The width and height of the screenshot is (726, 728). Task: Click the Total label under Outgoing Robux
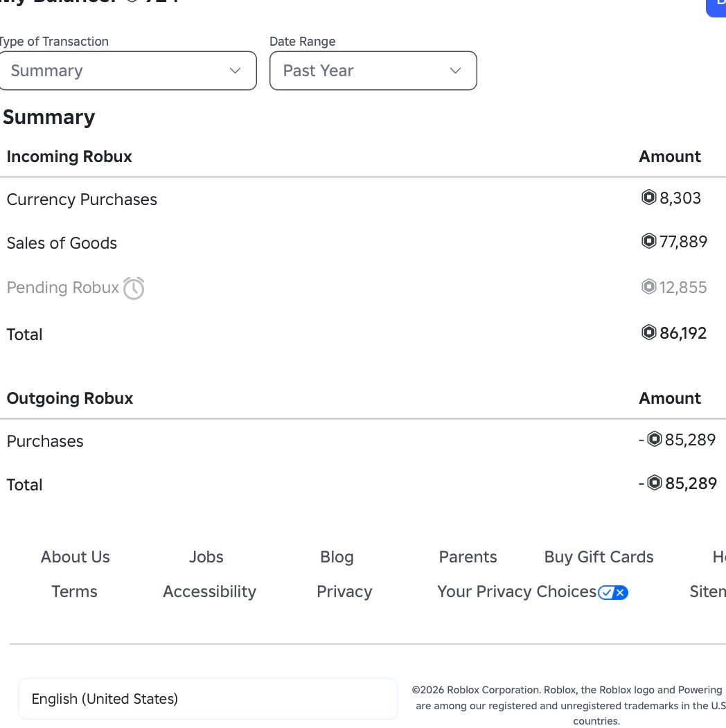(x=24, y=485)
